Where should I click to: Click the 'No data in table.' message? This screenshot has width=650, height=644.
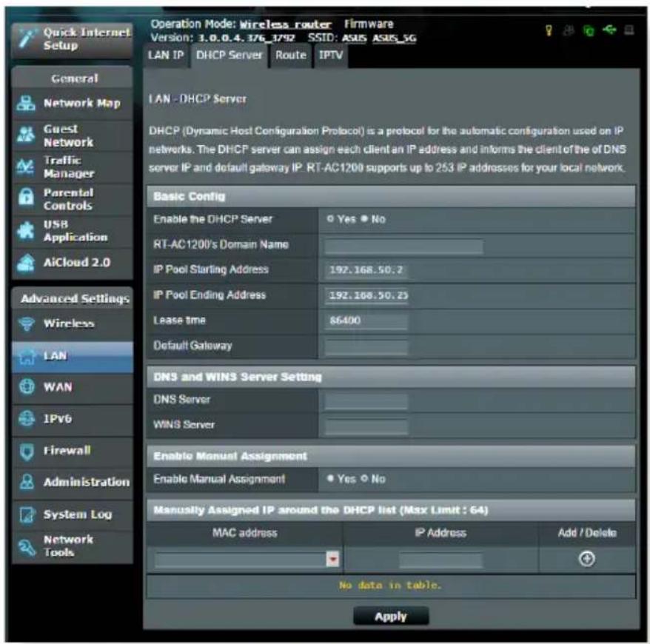[x=390, y=586]
